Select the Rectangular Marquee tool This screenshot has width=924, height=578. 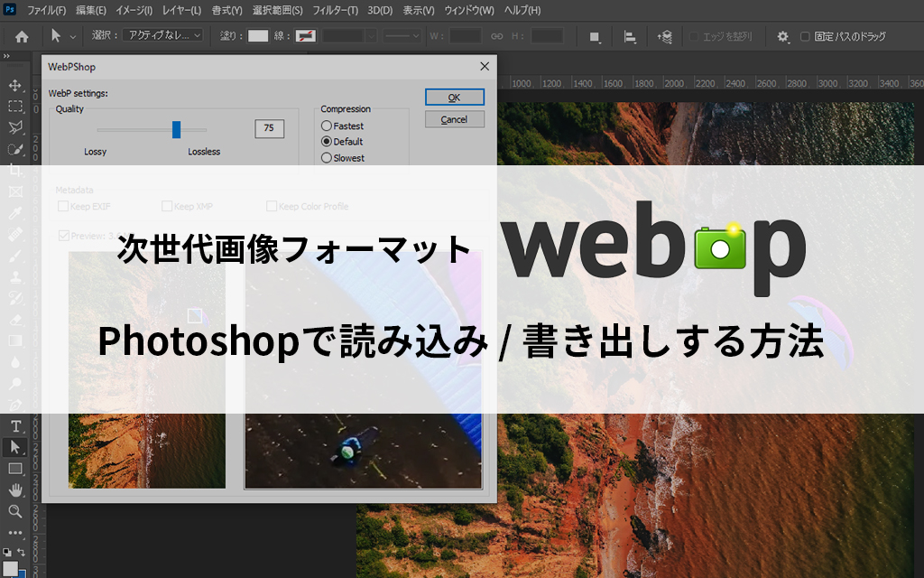click(x=15, y=107)
